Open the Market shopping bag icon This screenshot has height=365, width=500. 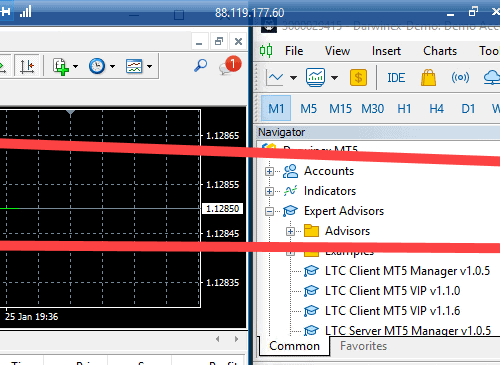coord(428,78)
